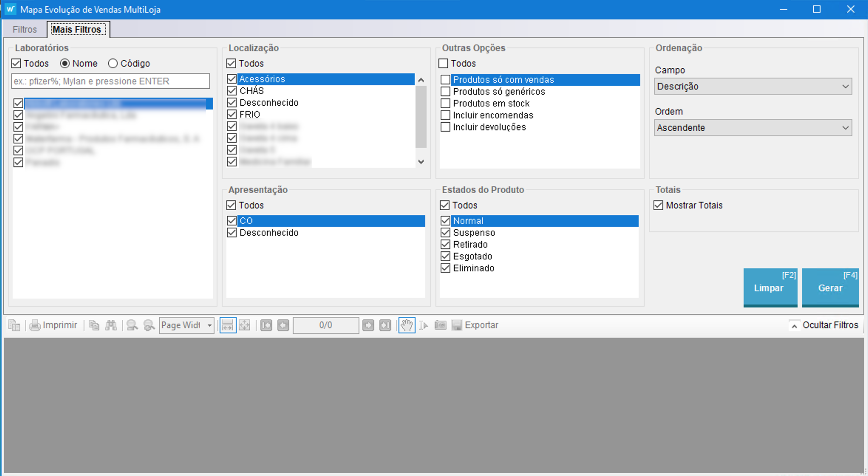
Task: Switch to the Filtros tab
Action: pyautogui.click(x=25, y=30)
